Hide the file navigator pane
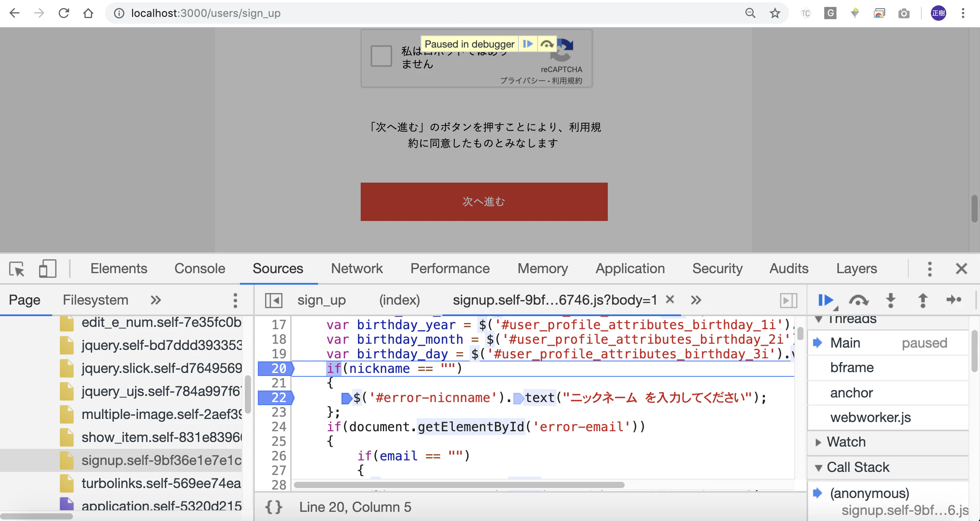980x521 pixels. pos(274,300)
